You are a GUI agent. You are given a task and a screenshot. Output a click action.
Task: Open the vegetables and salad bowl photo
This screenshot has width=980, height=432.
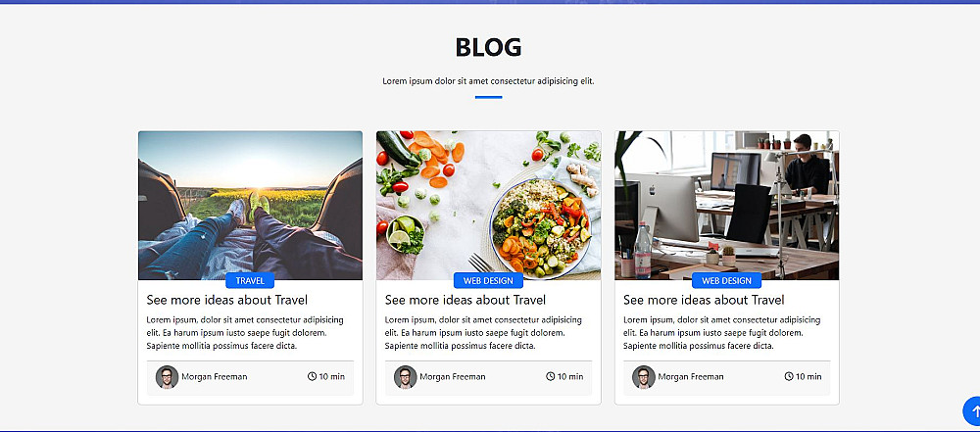coord(488,205)
